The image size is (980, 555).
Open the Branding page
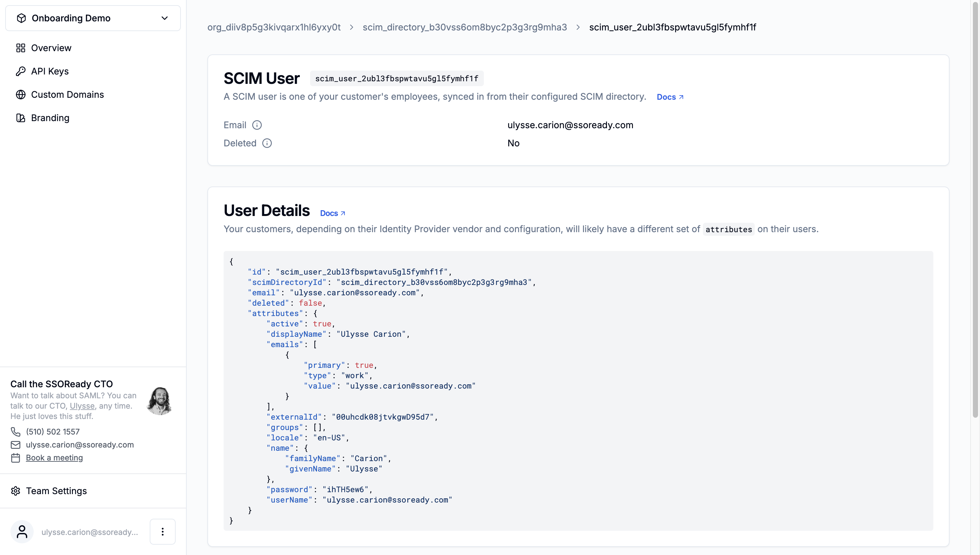[50, 118]
